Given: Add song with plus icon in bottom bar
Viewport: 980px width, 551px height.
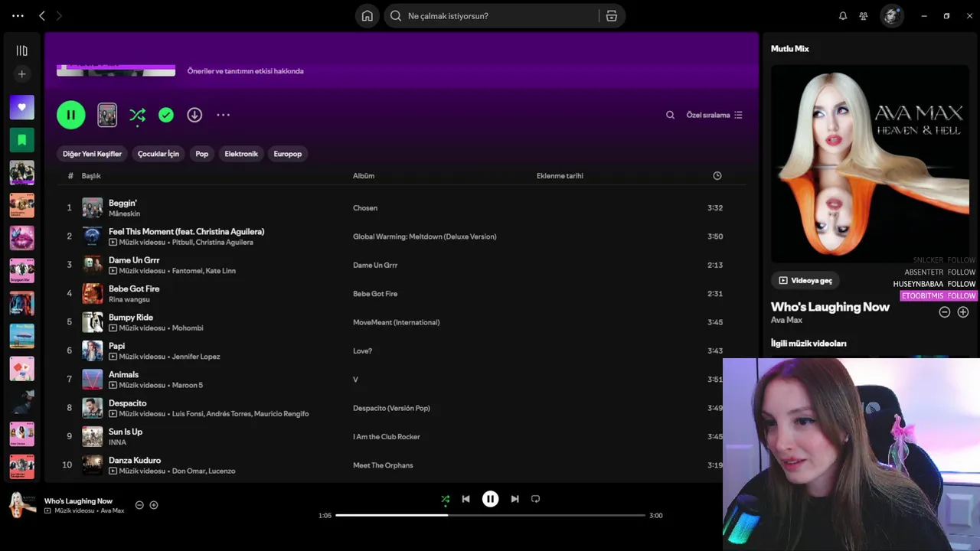Looking at the screenshot, I should 154,505.
